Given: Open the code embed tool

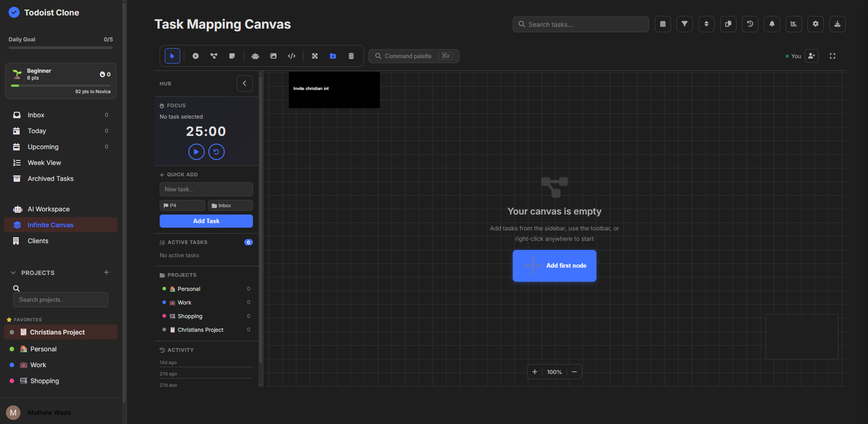Looking at the screenshot, I should point(292,56).
